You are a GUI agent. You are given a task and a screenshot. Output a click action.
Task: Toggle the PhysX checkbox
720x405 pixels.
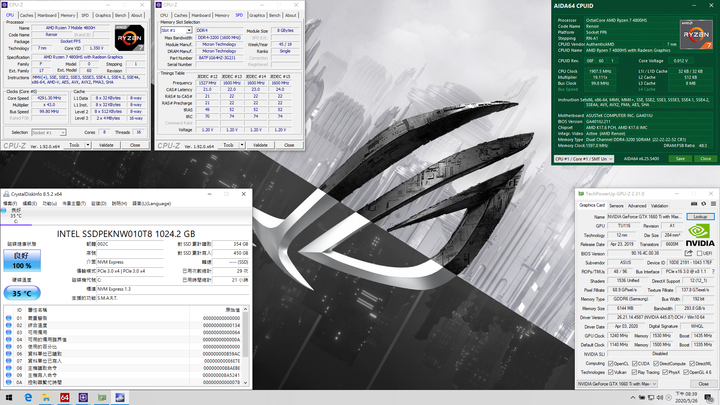pos(665,372)
